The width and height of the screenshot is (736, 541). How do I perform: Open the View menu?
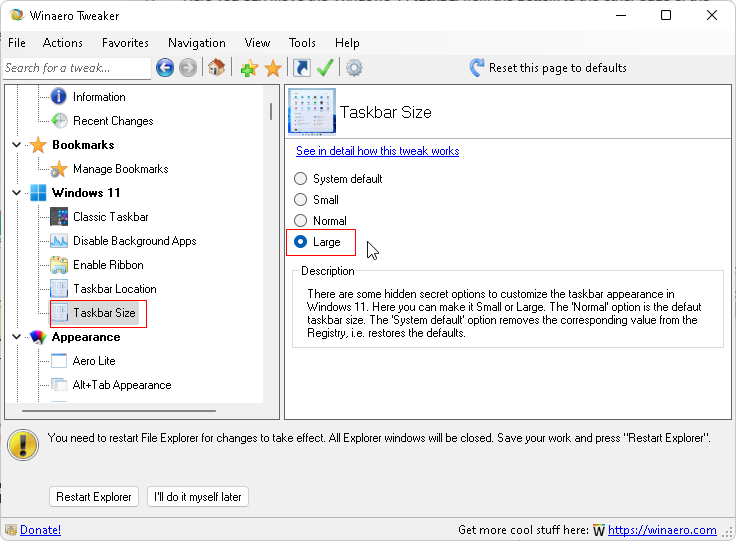click(257, 43)
